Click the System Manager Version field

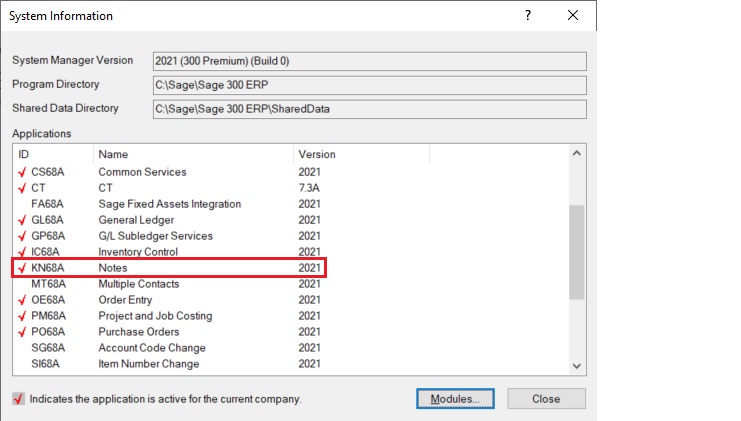(370, 61)
